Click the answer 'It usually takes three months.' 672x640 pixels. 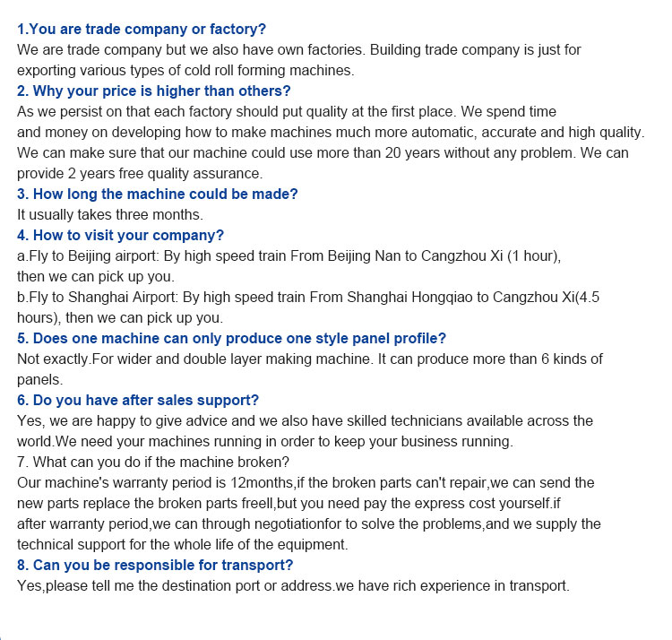pyautogui.click(x=110, y=215)
